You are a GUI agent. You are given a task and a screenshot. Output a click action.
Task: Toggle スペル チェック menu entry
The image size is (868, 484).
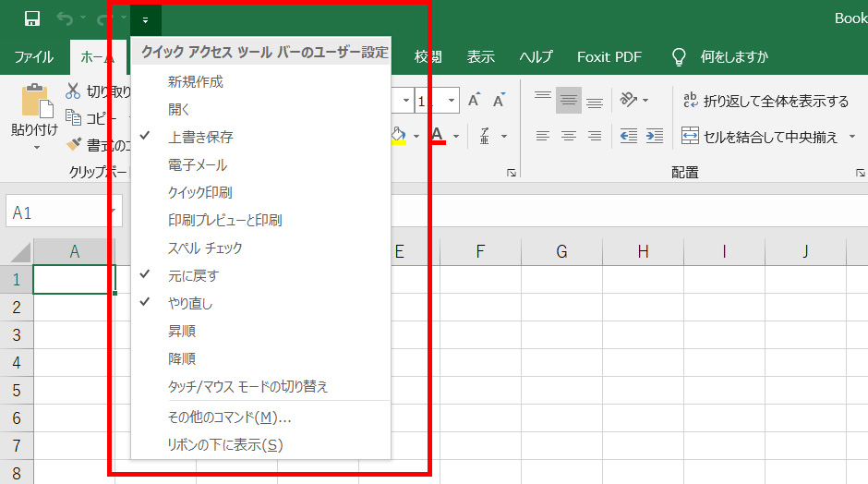coord(260,248)
